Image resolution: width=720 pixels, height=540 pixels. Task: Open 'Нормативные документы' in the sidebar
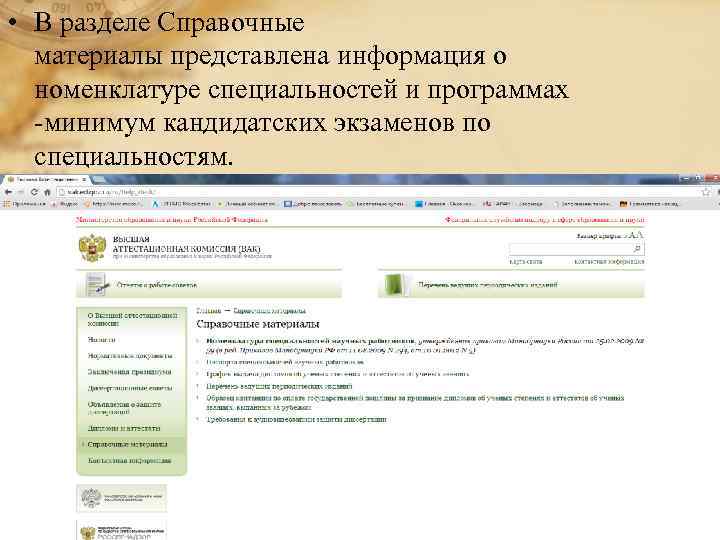[130, 356]
